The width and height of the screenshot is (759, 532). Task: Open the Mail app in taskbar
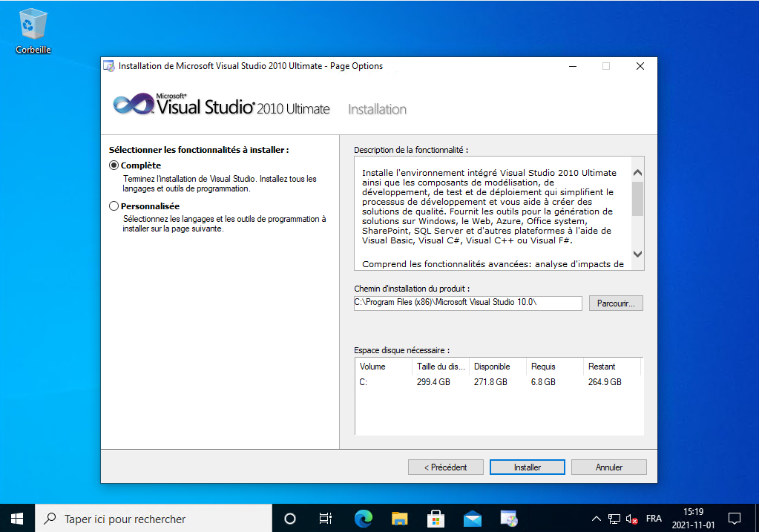(x=473, y=519)
